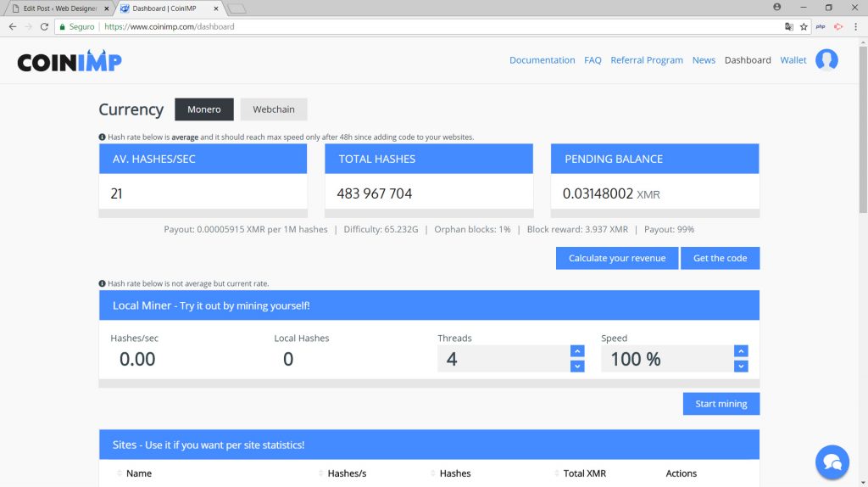The height and width of the screenshot is (487, 868).
Task: Click the total hashes value 483 967 704
Action: pos(374,193)
